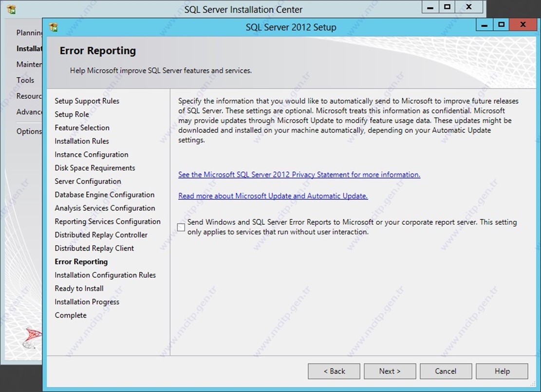Click the Analysis Services Configuration step
Viewport: 541px width, 392px height.
tap(105, 208)
